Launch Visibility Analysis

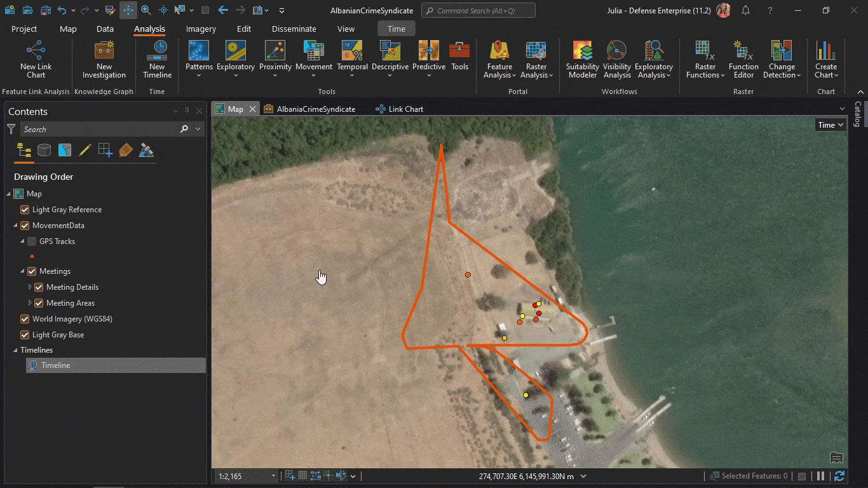coord(617,60)
